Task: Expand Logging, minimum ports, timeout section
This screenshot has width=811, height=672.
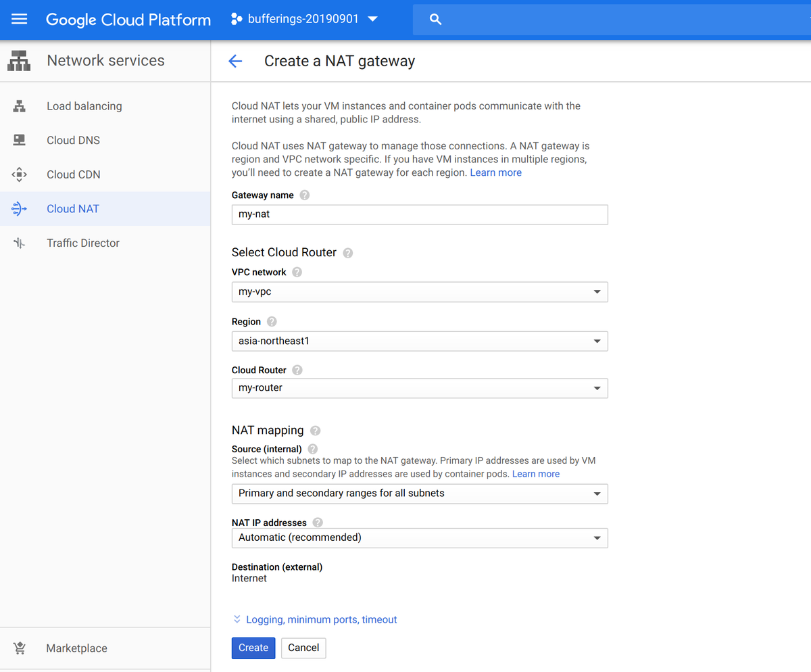Action: [x=315, y=619]
